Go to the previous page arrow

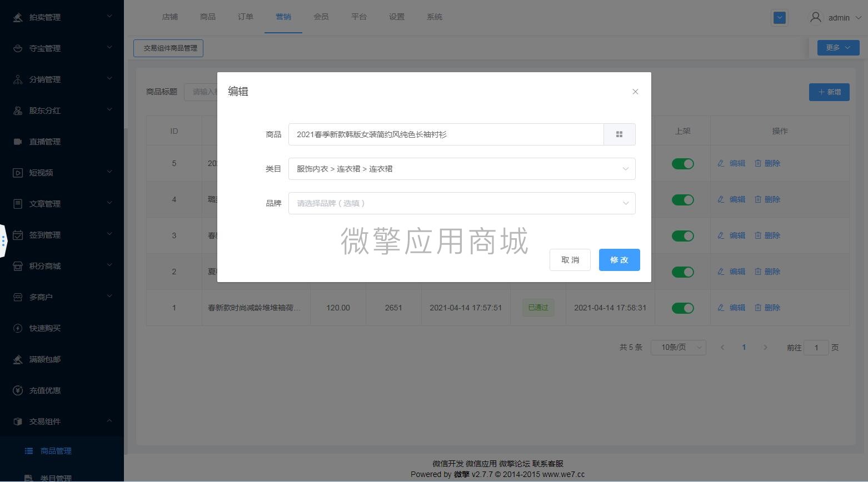(x=722, y=348)
